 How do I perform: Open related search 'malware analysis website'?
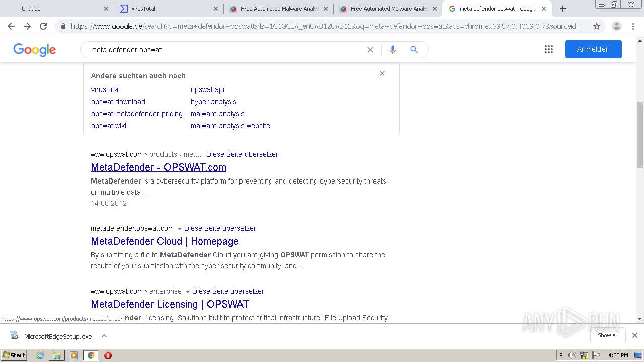230,126
